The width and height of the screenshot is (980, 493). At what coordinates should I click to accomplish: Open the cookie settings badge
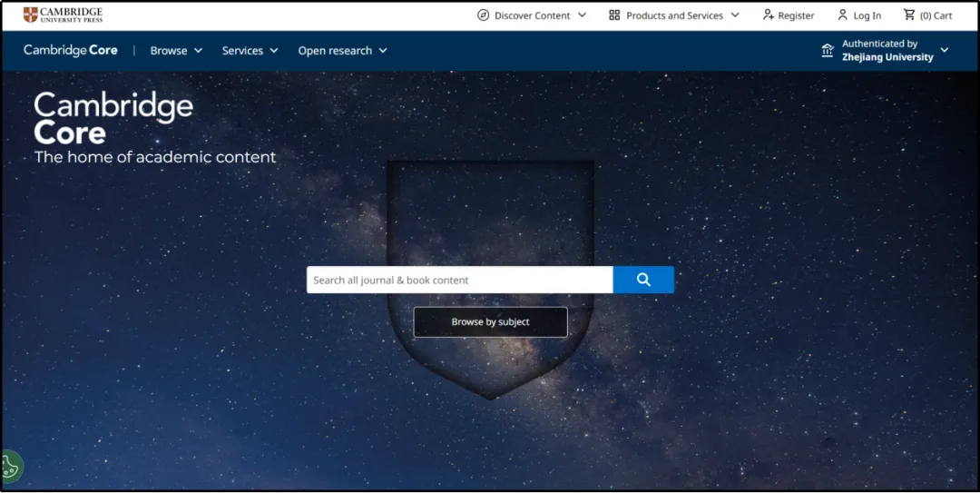pos(11,466)
